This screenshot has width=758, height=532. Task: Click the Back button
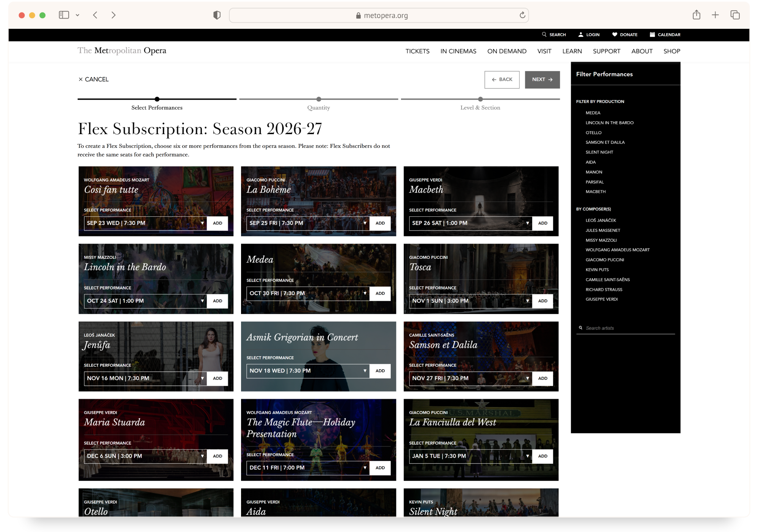(x=502, y=80)
